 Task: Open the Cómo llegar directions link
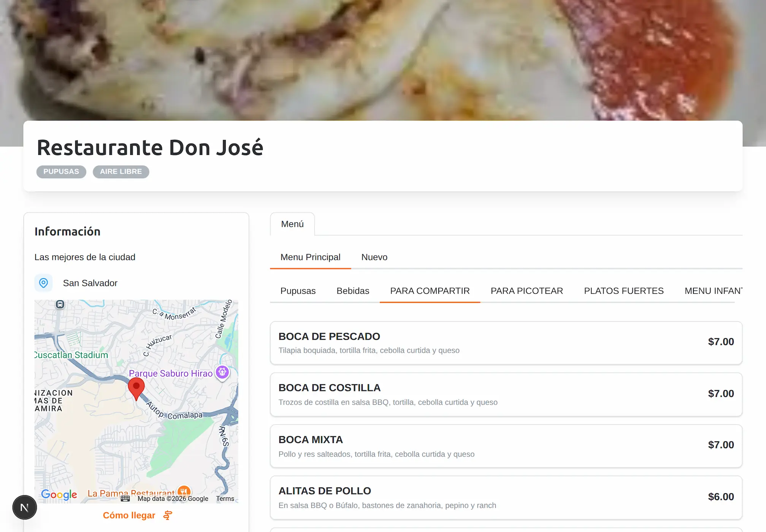129,515
